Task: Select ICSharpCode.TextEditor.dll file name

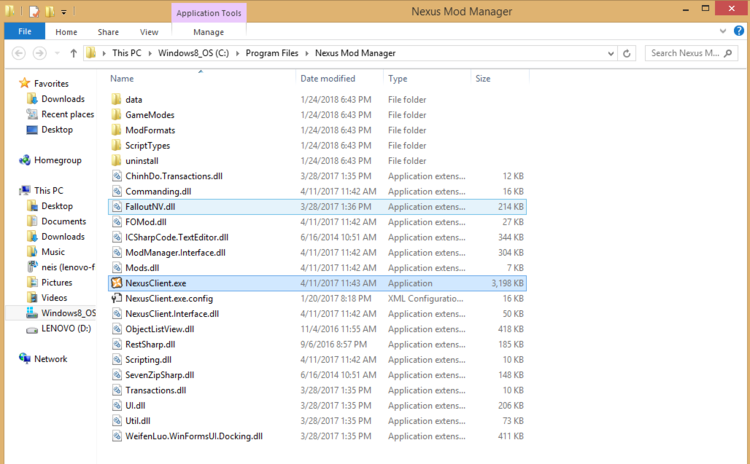Action: pos(177,237)
